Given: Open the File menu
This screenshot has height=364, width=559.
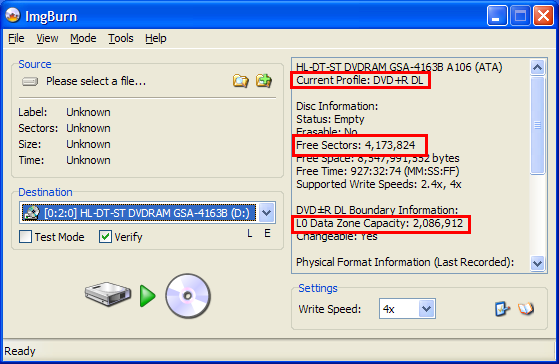Looking at the screenshot, I should (x=16, y=38).
